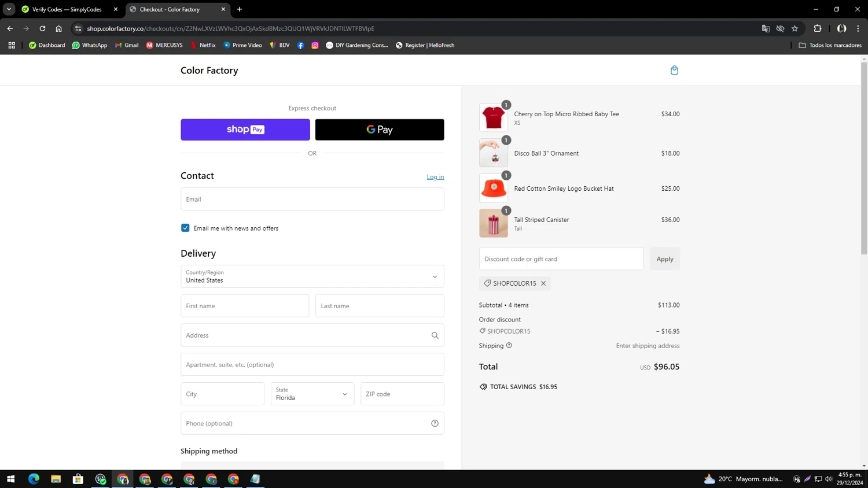This screenshot has width=868, height=488.
Task: Focus the City field
Action: tap(222, 394)
